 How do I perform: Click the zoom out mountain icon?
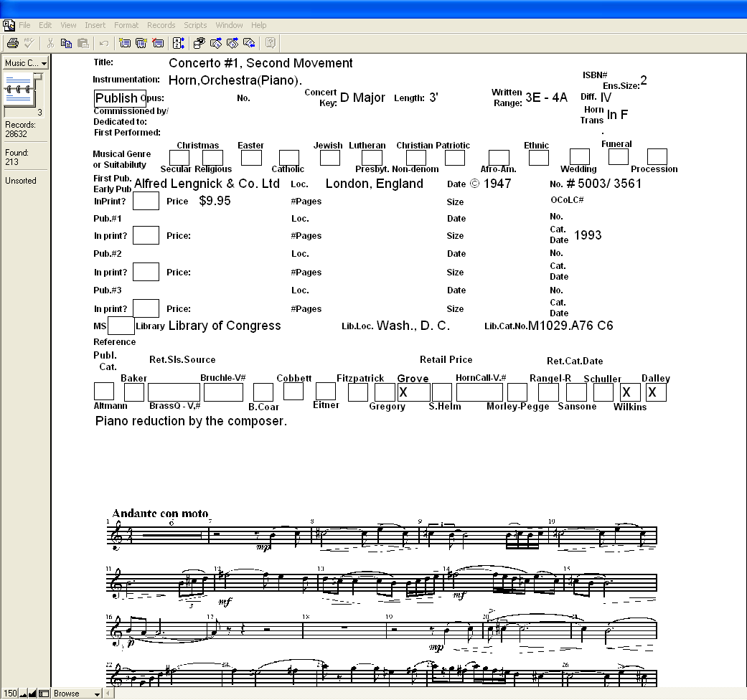coord(23,694)
